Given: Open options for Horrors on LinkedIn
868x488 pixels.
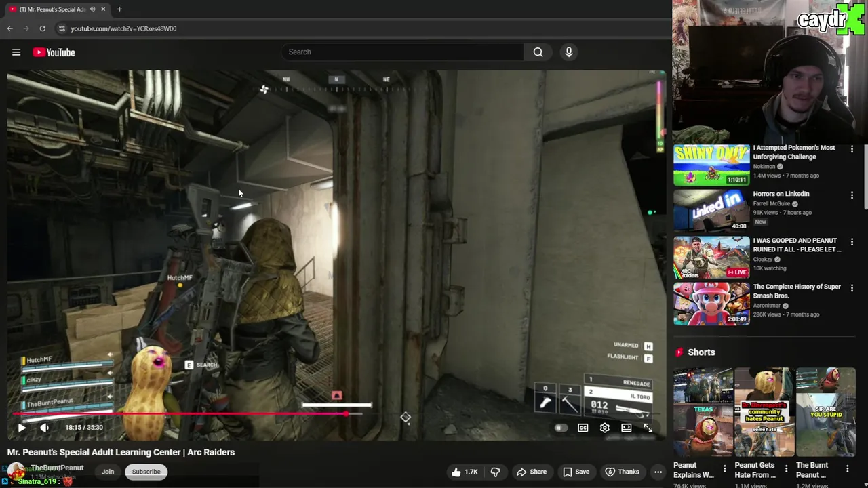Looking at the screenshot, I should tap(852, 195).
